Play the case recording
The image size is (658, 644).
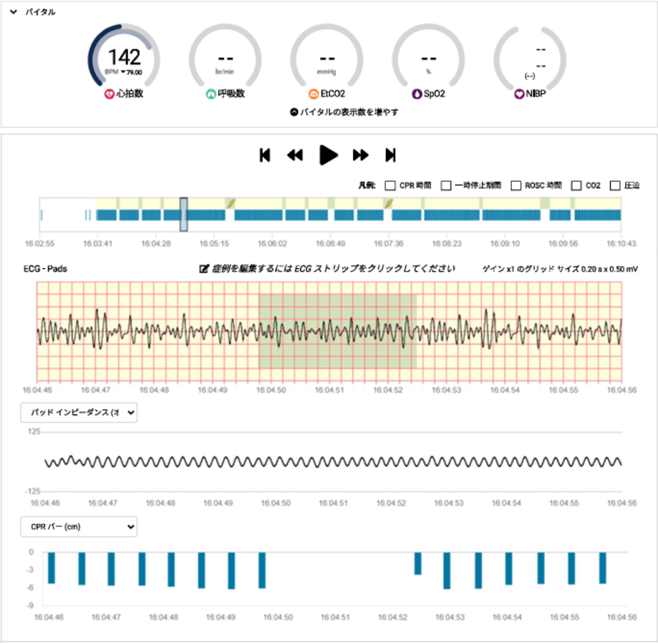pyautogui.click(x=328, y=155)
